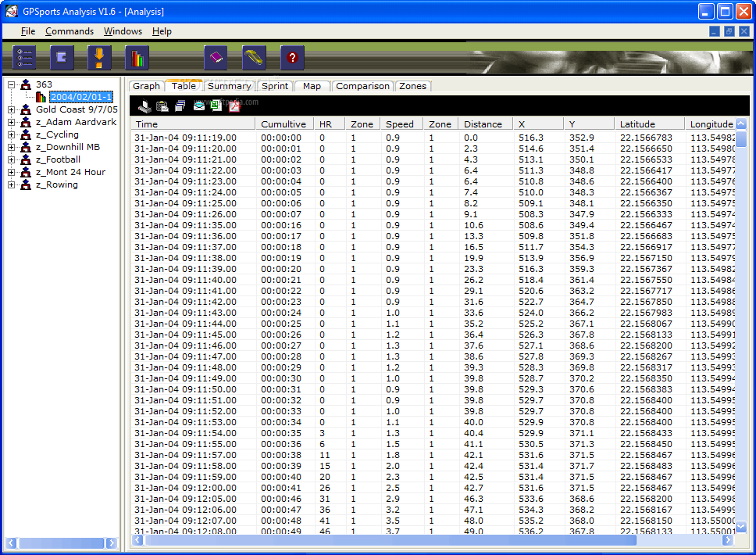Select the Table tab
The image size is (756, 555).
click(x=184, y=85)
